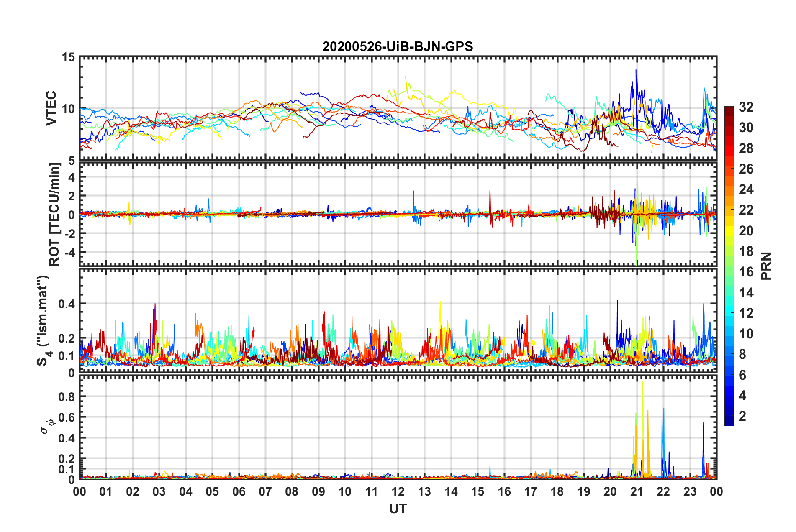This screenshot has height=532, width=796.
Task: Select the "07" UT axis tick label
Action: coord(265,491)
